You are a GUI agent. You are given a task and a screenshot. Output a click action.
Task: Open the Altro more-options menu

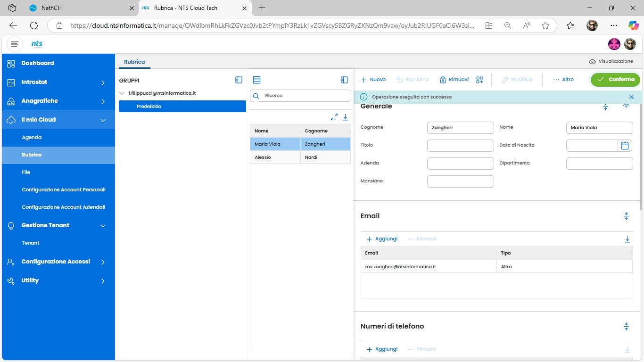(x=563, y=80)
